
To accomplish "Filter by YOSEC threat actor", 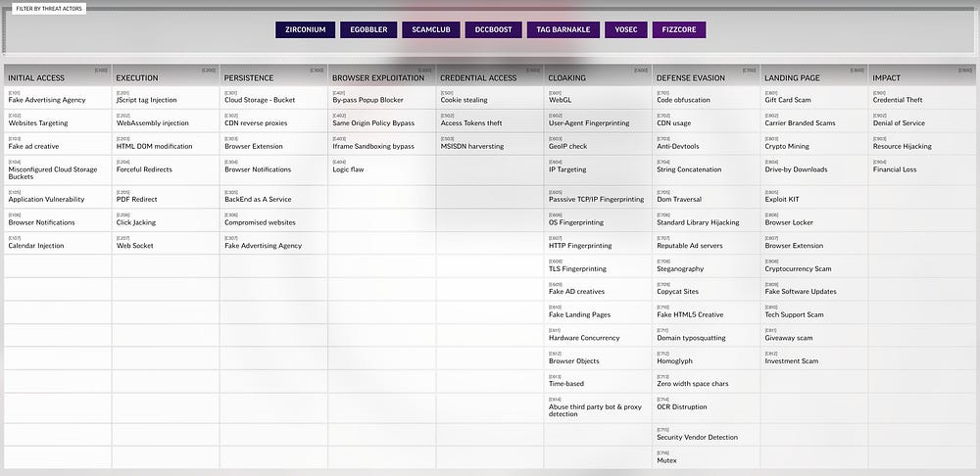I will coord(625,29).
